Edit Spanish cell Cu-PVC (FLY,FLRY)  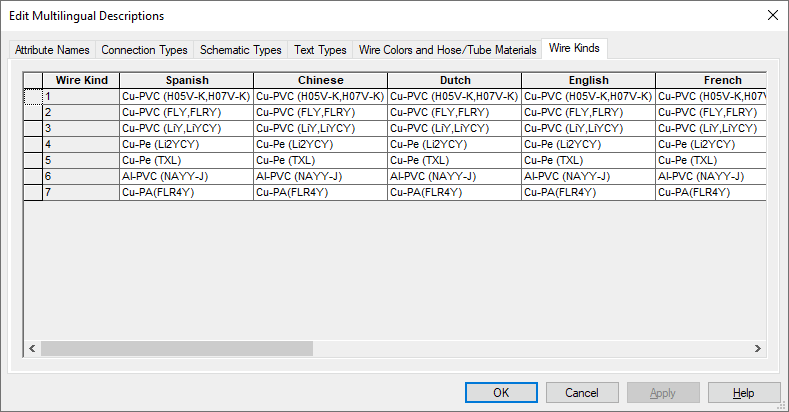[x=187, y=112]
